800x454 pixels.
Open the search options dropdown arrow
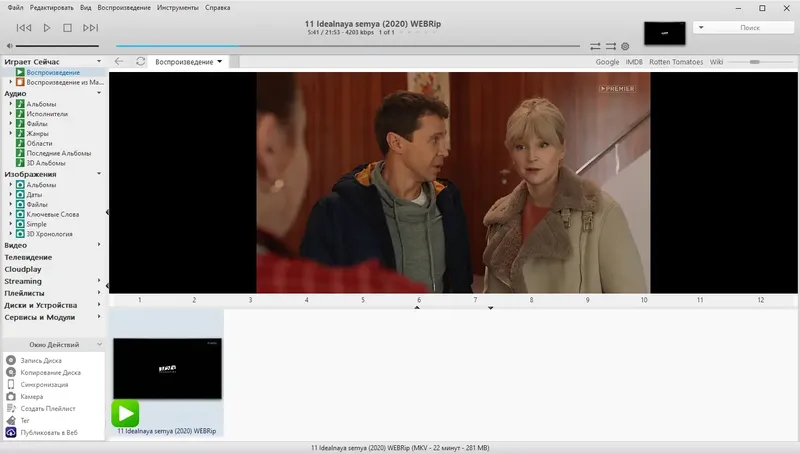[701, 28]
